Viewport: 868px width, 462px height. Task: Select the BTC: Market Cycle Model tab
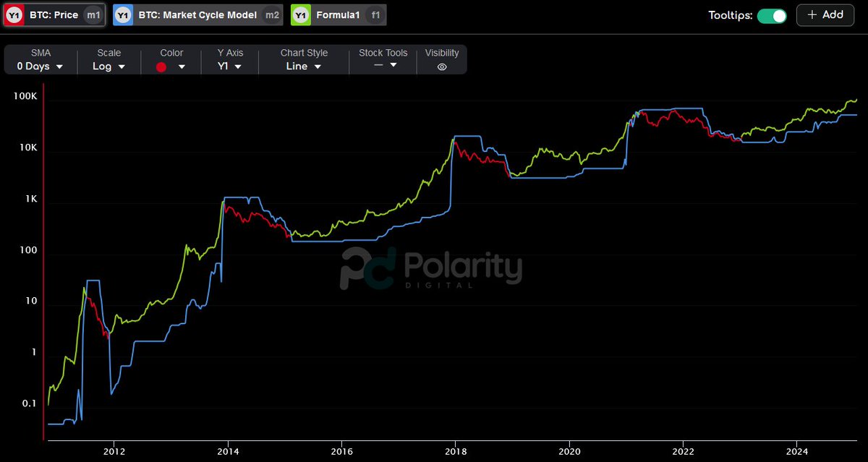click(198, 15)
